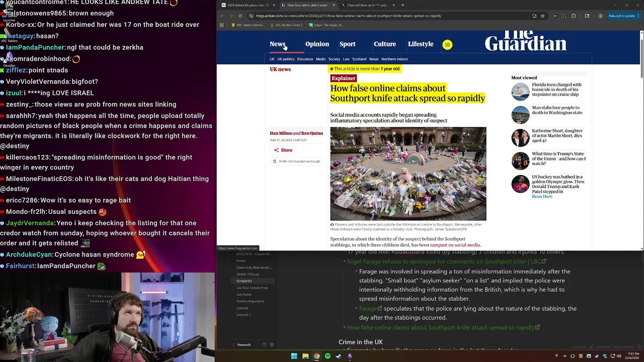
Task: Click the Share button
Action: click(283, 150)
